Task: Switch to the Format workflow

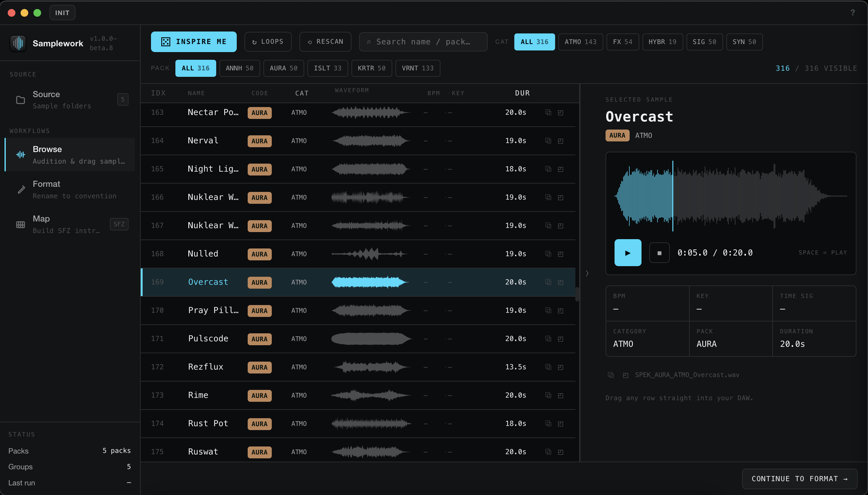Action: pyautogui.click(x=70, y=189)
